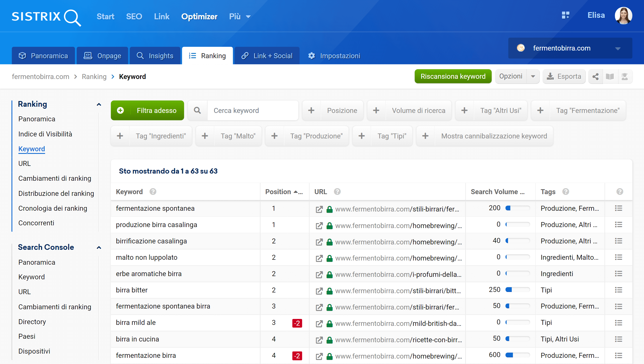Open the apps grid icon beside Elisa

pos(565,15)
